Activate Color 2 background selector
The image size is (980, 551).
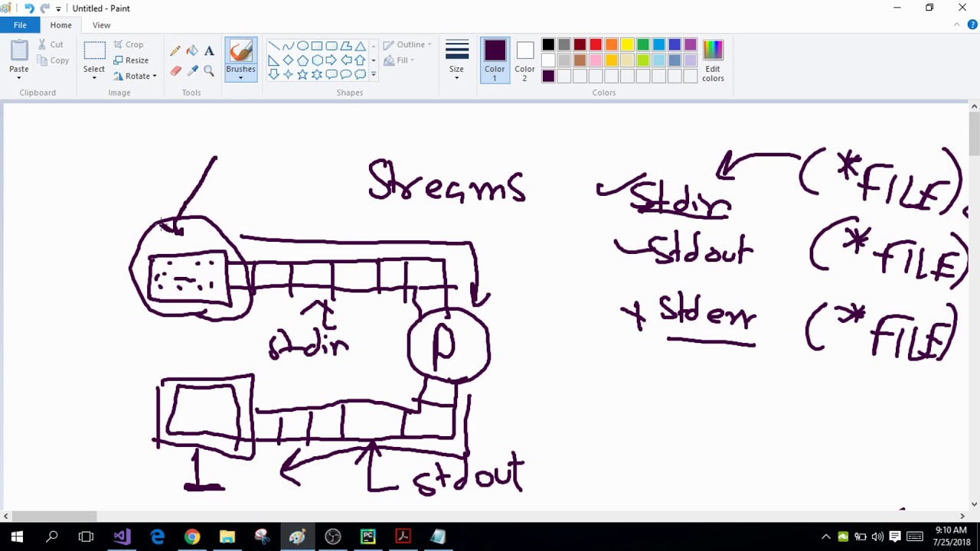pyautogui.click(x=524, y=60)
